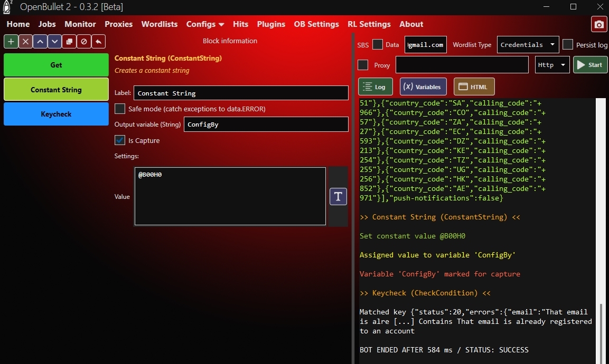The image size is (609, 364).
Task: Click the undo arrow icon
Action: coord(98,42)
